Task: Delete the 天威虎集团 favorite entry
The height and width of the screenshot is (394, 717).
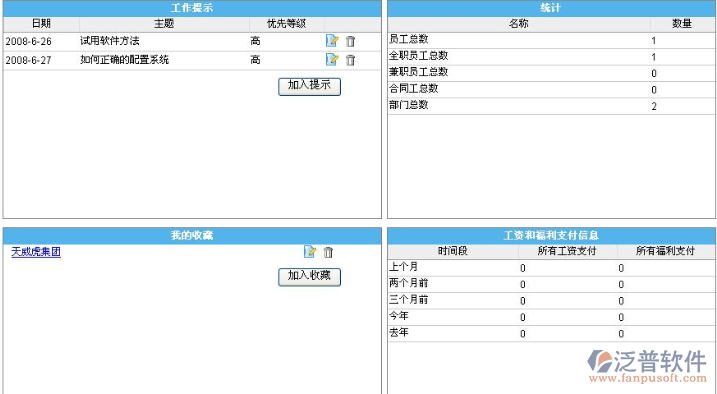Action: [328, 252]
